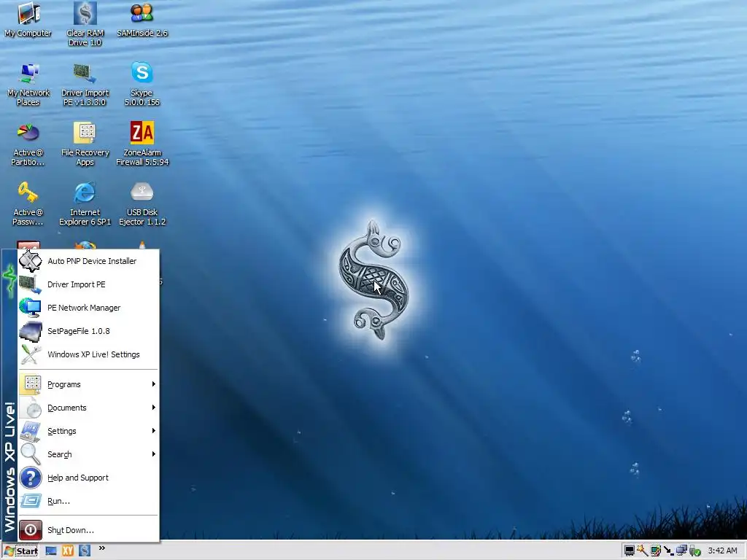This screenshot has height=560, width=747.
Task: Choose Shut Down... from Start menu
Action: tap(88, 530)
